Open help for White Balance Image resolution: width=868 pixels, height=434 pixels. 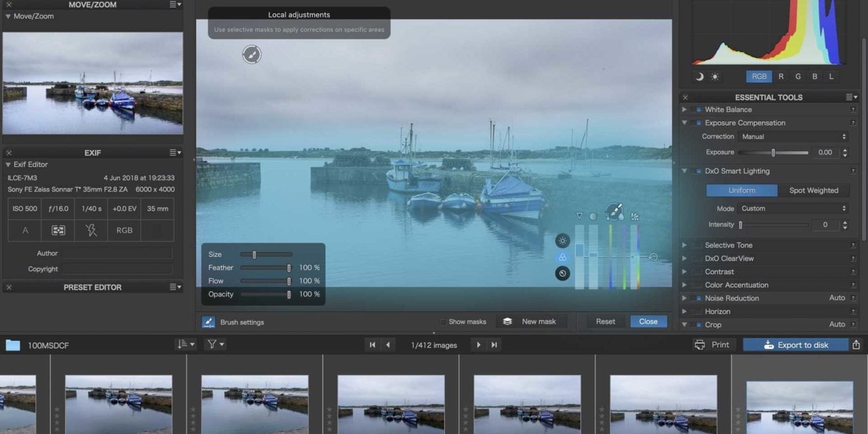853,110
